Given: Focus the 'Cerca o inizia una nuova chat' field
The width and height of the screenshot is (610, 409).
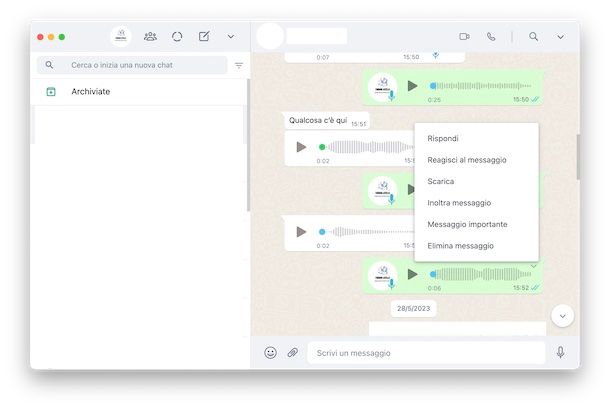Looking at the screenshot, I should [132, 65].
